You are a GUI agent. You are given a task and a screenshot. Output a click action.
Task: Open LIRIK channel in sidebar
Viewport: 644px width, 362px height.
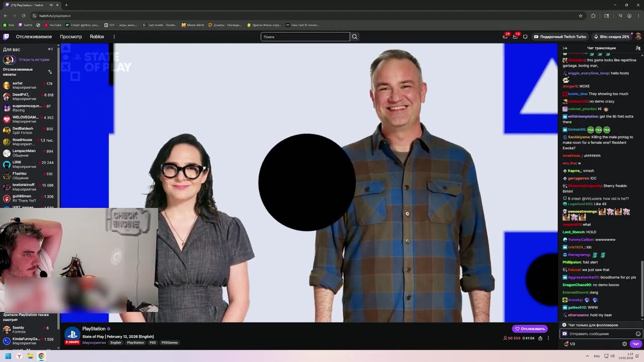point(28,164)
